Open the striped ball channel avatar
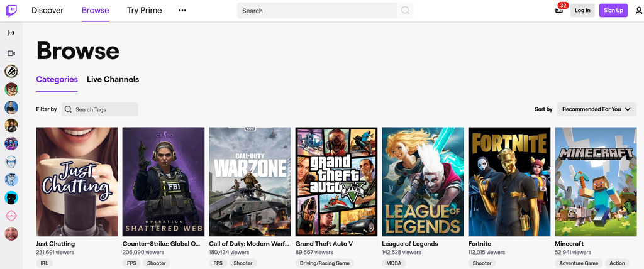Screen dimensions: 644x269 tap(11, 71)
